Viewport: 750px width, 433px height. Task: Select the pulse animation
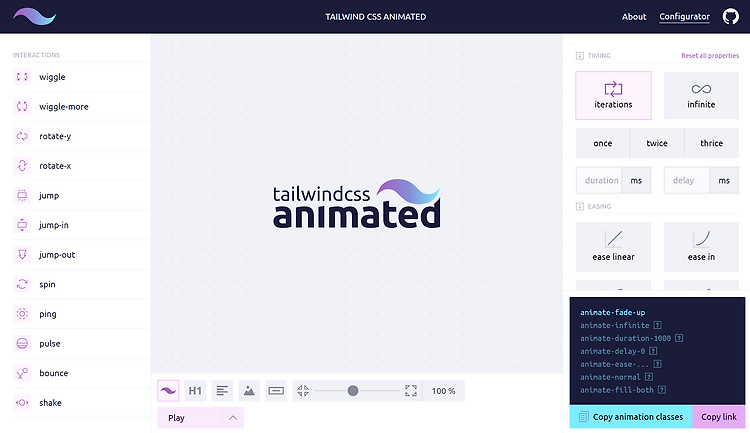[81, 344]
